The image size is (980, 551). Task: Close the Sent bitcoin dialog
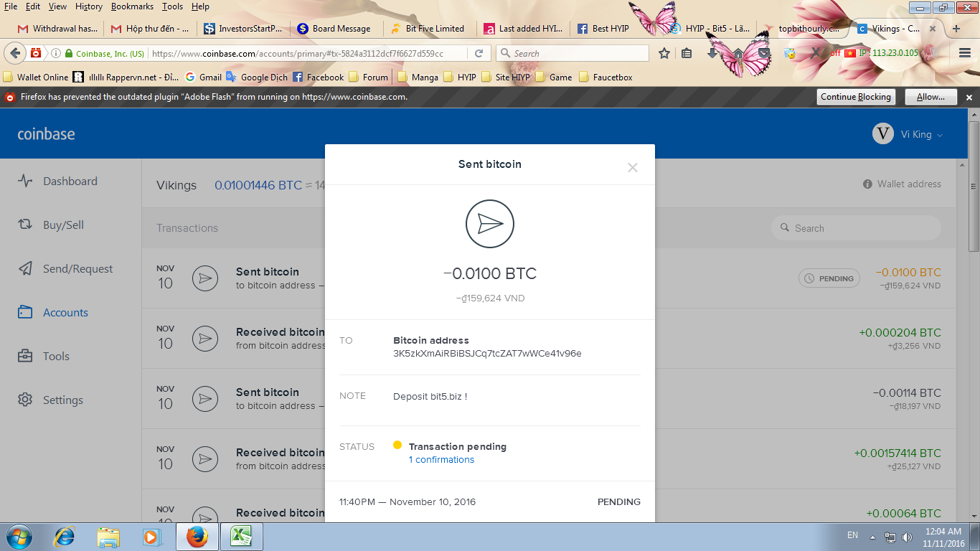[x=632, y=168]
